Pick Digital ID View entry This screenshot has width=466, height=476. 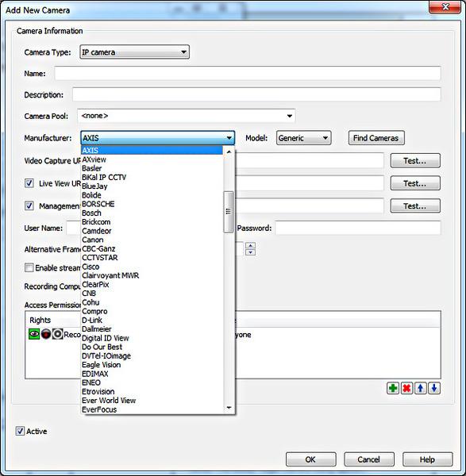[152, 338]
